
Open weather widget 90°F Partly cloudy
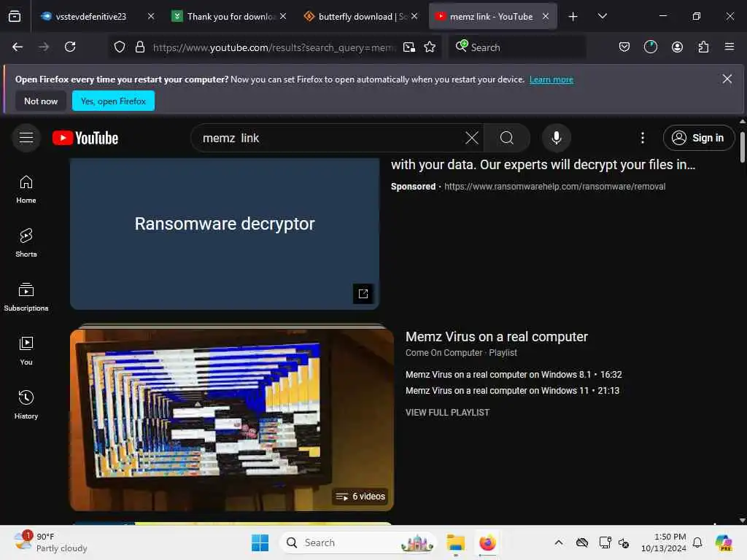(50, 542)
